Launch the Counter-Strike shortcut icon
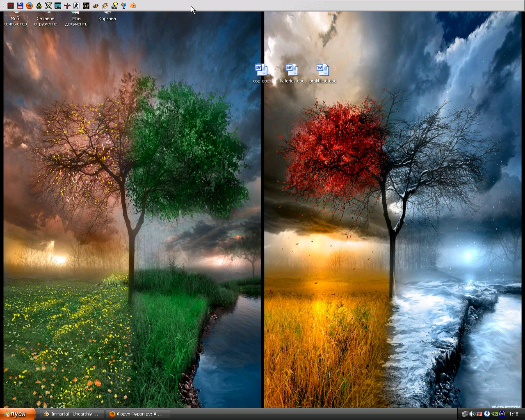 77,6
